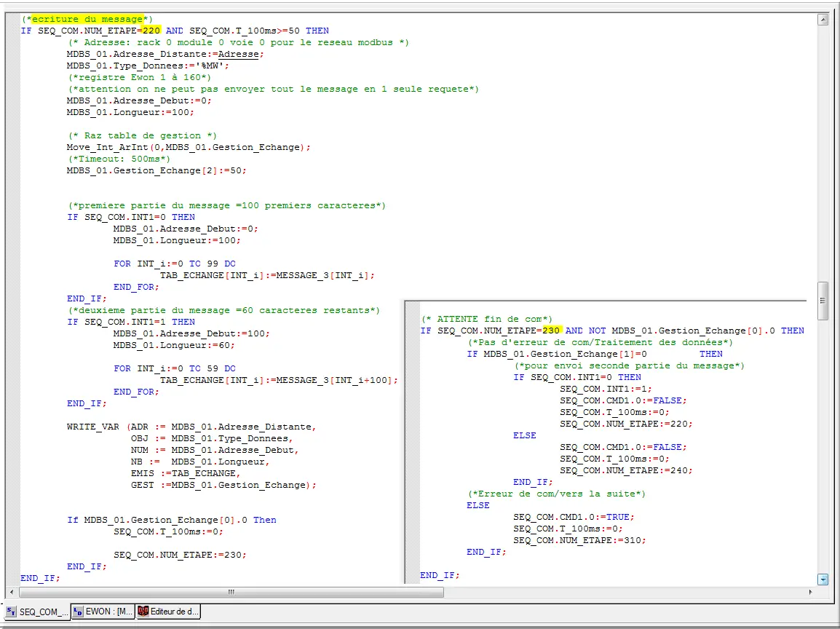Click the line "SEQ_COM.INT1:=1;"
This screenshot has width=840, height=629.
[x=606, y=389]
